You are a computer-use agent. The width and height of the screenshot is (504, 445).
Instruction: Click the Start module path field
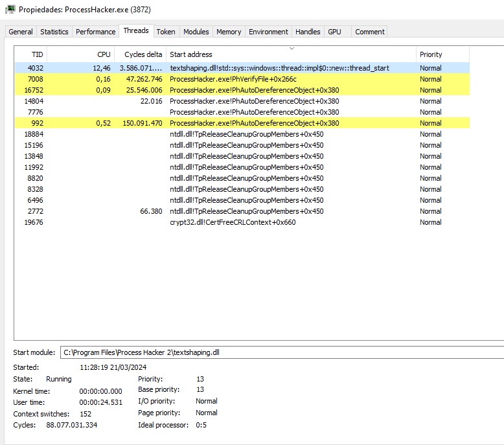tap(282, 352)
